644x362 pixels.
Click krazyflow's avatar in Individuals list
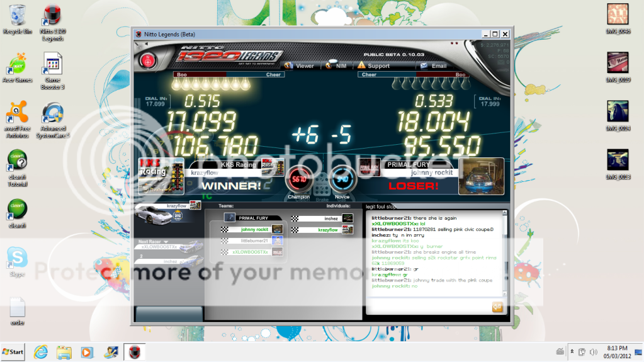pos(347,230)
